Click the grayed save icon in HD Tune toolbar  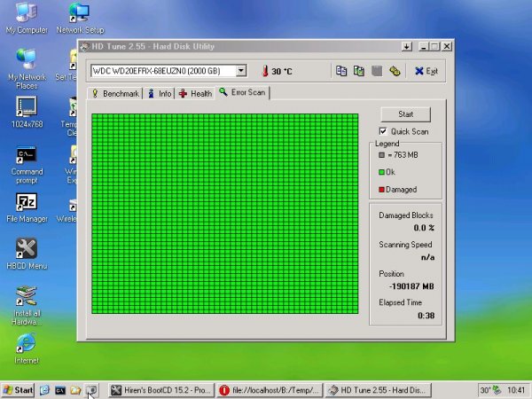[x=377, y=71]
